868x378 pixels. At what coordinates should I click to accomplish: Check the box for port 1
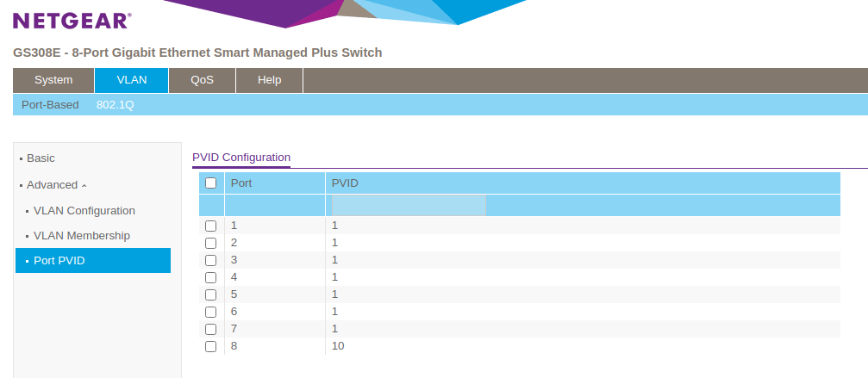[x=210, y=226]
